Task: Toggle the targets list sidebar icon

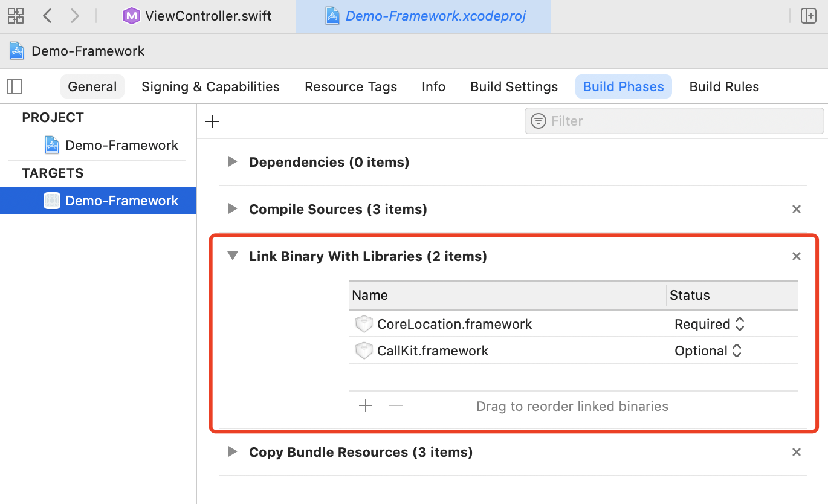Action: (15, 86)
